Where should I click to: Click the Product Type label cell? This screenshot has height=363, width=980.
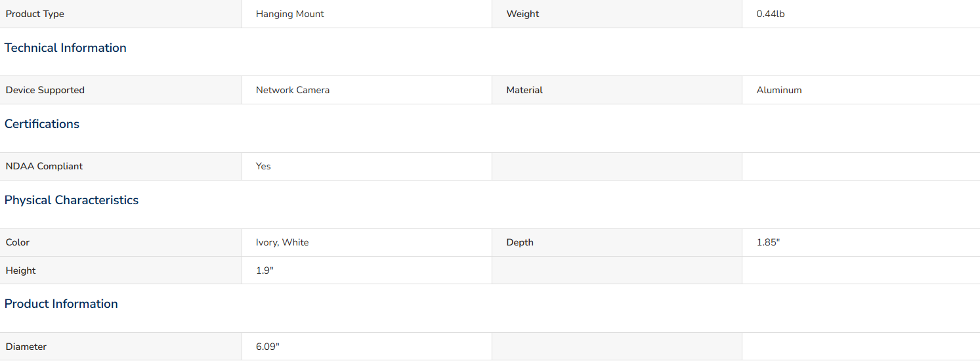121,14
